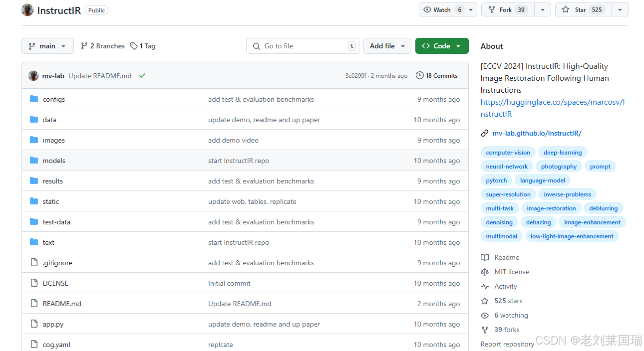Open the Star lists dropdown arrow

(x=620, y=9)
